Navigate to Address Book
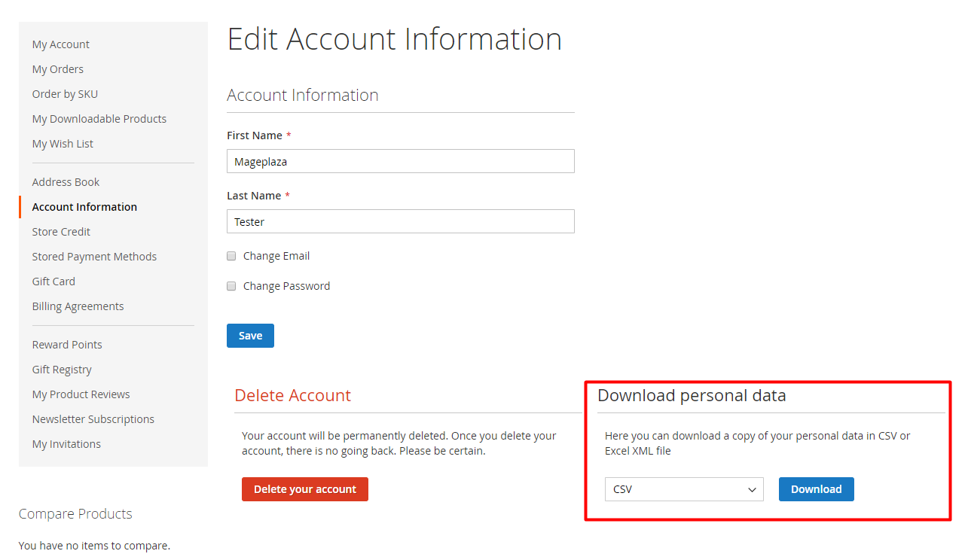Viewport: 968px width, 560px height. pos(66,182)
